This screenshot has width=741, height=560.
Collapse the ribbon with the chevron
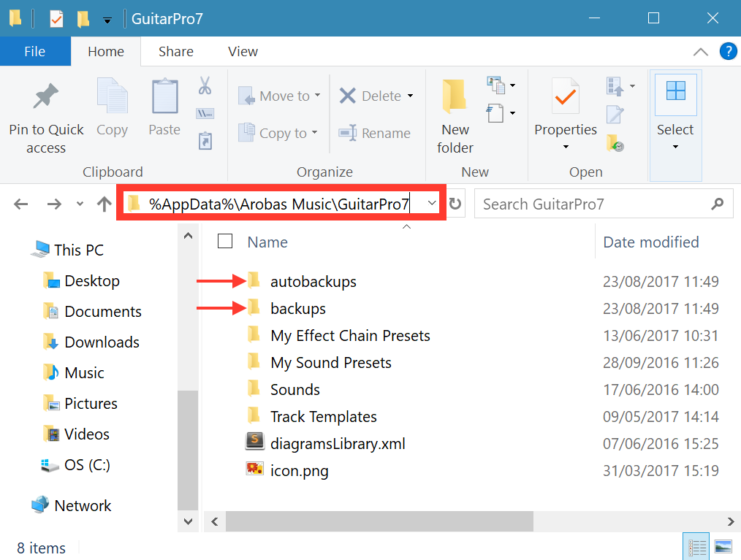click(700, 52)
